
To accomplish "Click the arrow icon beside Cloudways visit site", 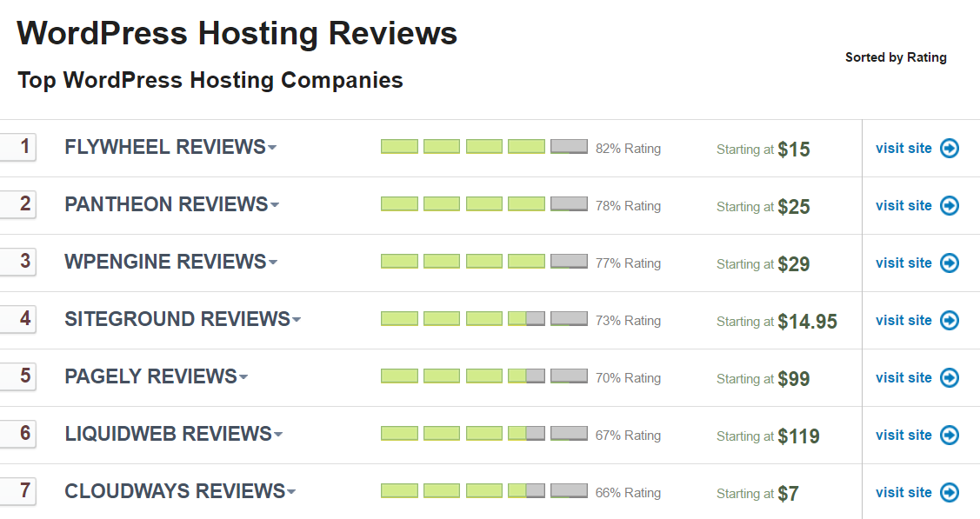I will point(950,493).
